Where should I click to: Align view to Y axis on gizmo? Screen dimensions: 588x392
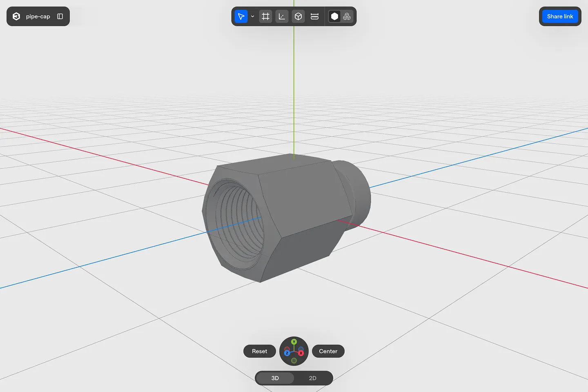(x=294, y=342)
